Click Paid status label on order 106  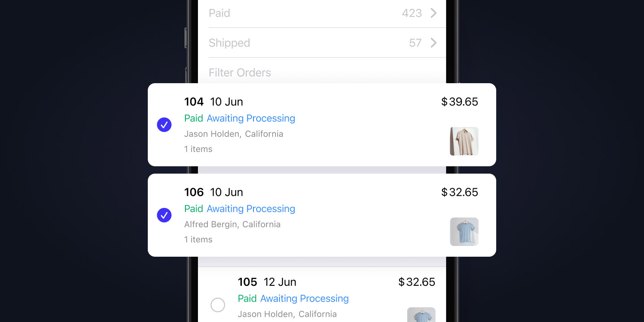tap(193, 209)
